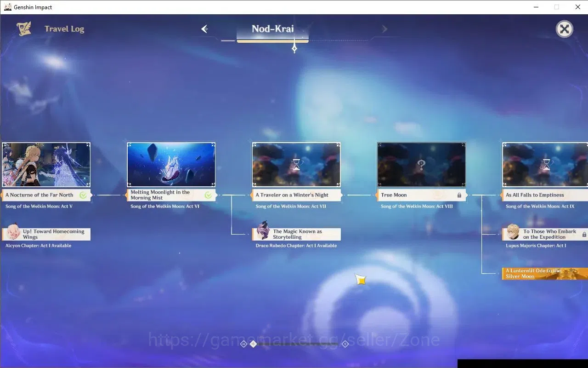
Task: Click the zoom-in plus icon on timeline slider
Action: tap(345, 344)
